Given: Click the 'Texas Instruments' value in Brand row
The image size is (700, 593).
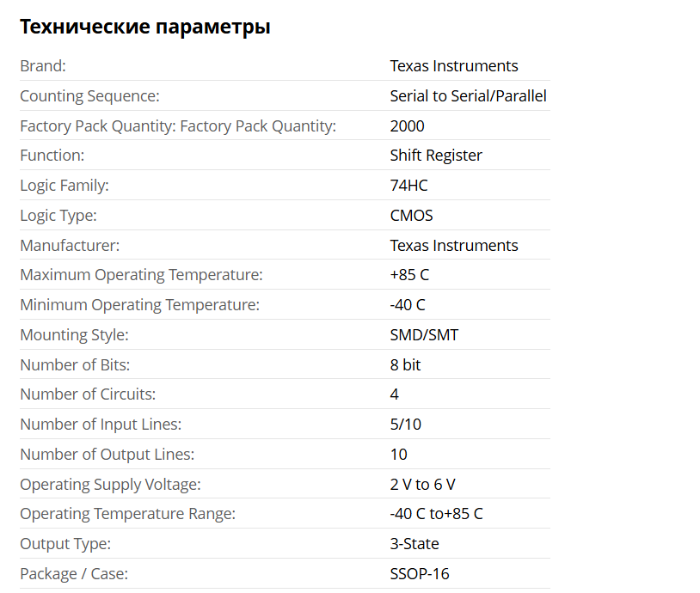Looking at the screenshot, I should (453, 66).
